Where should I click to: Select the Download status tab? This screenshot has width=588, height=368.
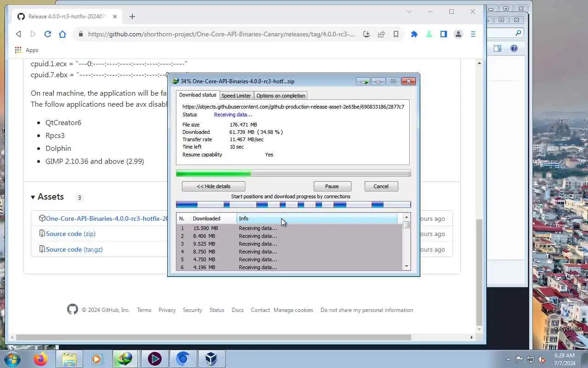tap(198, 95)
